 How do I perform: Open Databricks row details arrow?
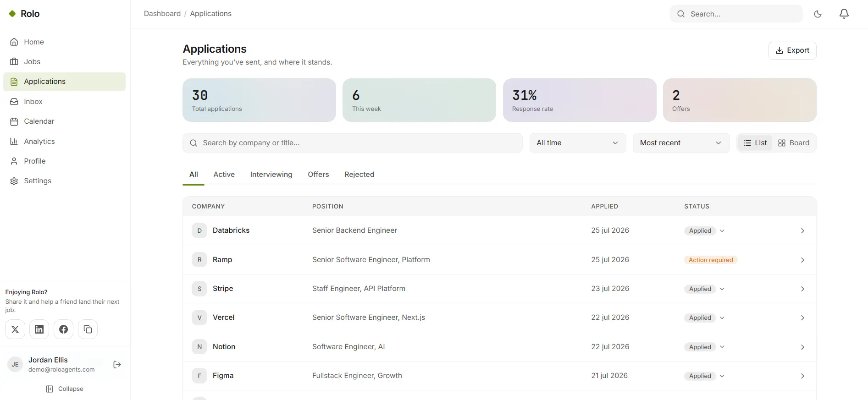coord(802,230)
